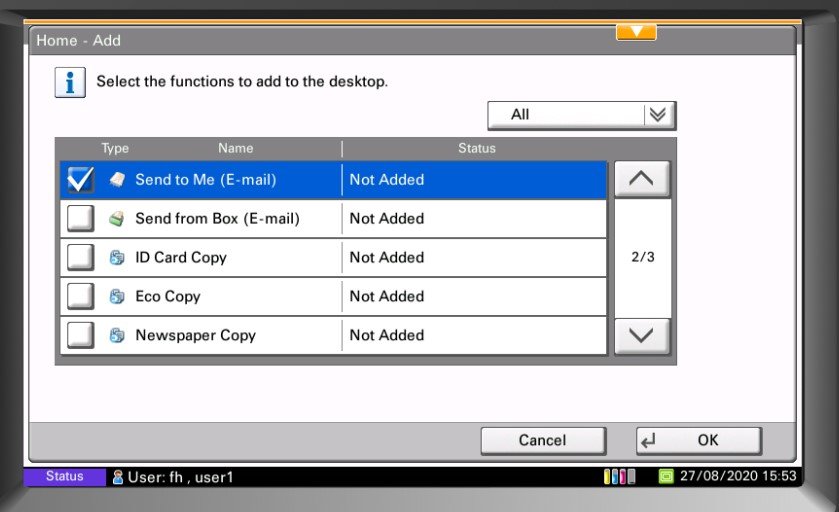Viewport: 839px width, 512px height.
Task: Click the Newspaper Copy icon
Action: 117,336
